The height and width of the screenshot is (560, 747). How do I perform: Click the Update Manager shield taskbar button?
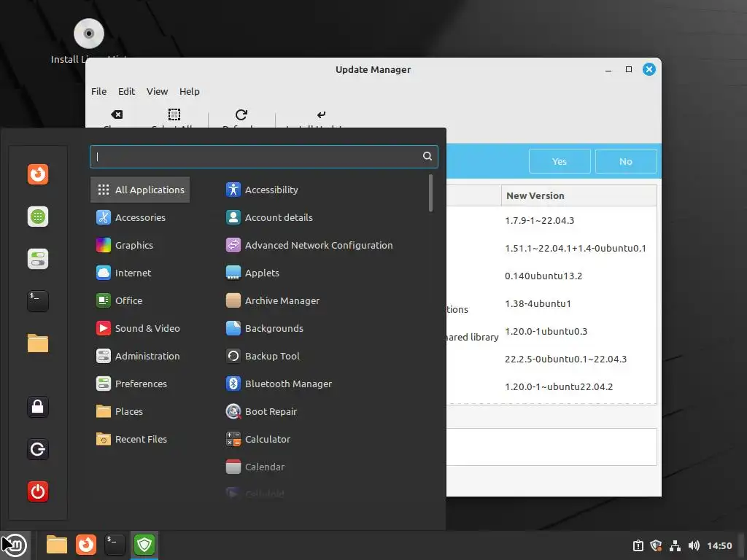[144, 545]
